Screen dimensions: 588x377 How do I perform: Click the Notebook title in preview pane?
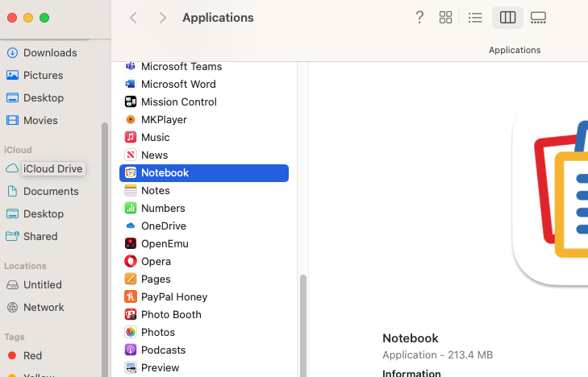(411, 338)
